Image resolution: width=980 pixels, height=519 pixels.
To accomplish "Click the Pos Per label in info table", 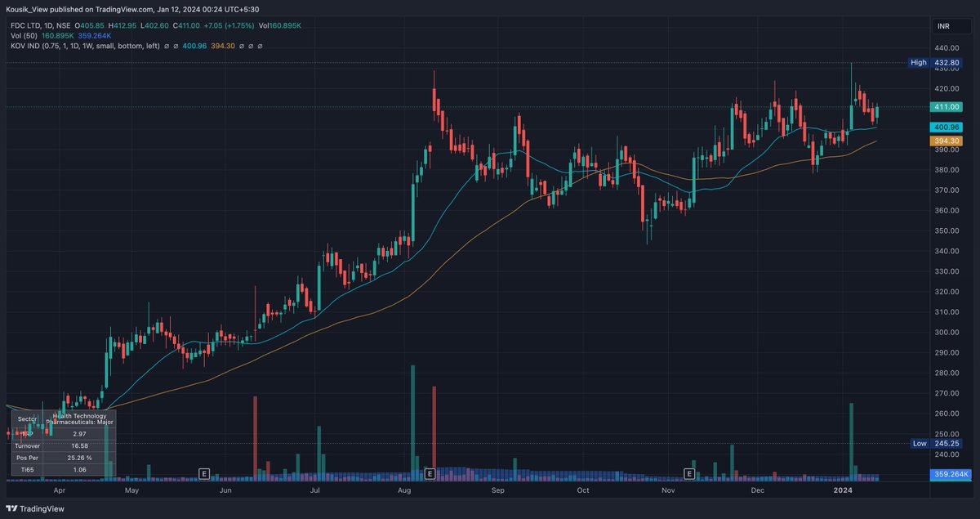I will tap(27, 459).
